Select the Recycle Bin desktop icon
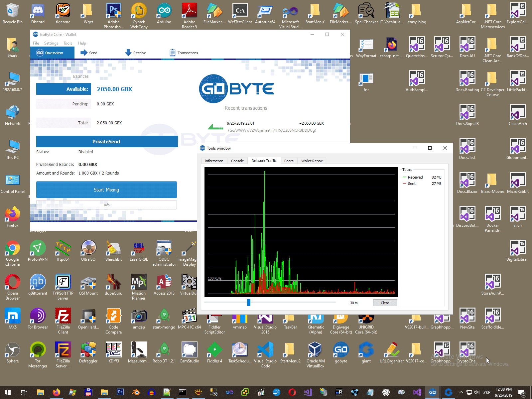The height and width of the screenshot is (399, 532). pos(13,14)
